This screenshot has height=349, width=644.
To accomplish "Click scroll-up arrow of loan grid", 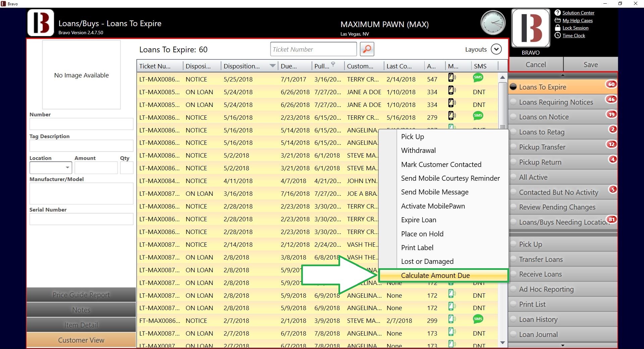I will point(502,77).
